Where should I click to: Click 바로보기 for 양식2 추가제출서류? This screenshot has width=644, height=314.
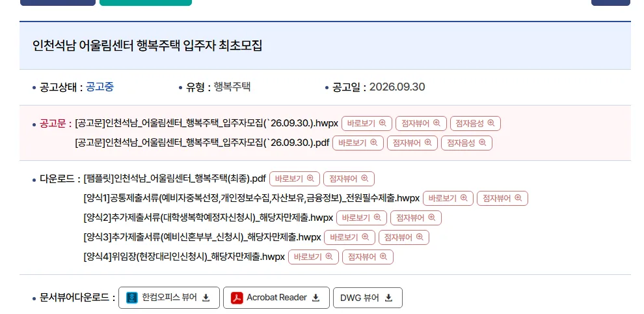pyautogui.click(x=362, y=218)
